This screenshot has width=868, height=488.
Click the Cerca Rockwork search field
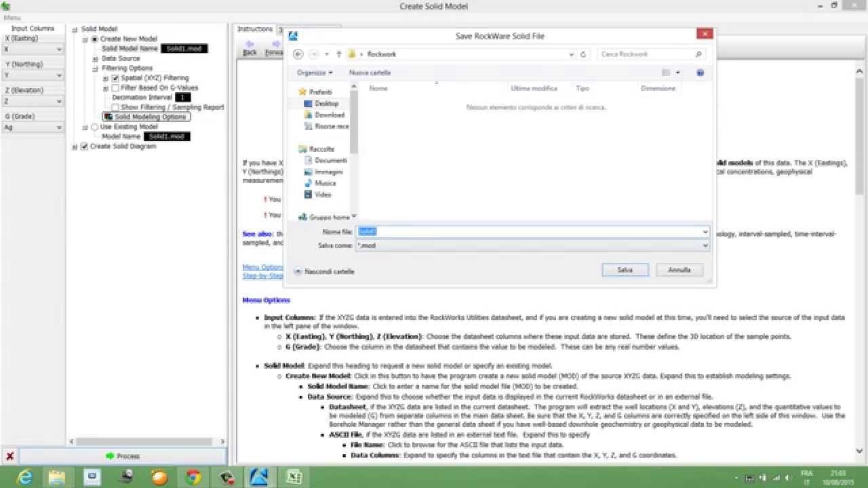point(652,54)
